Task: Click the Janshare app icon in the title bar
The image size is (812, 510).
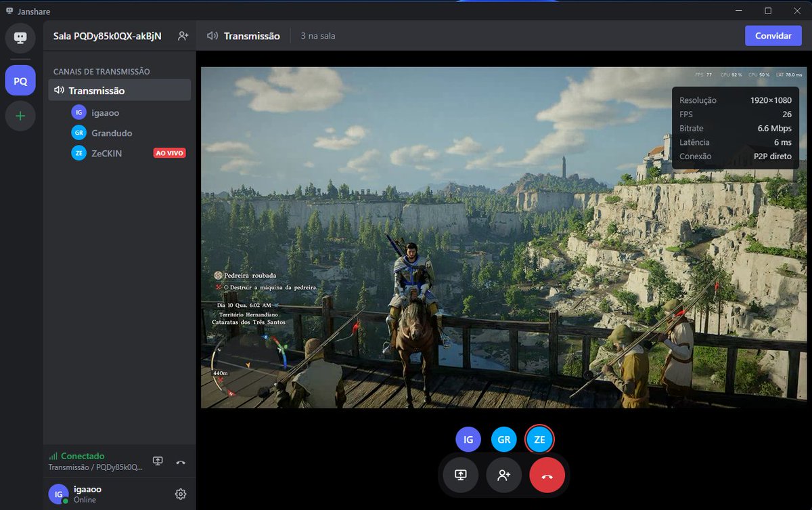Action: [9, 11]
